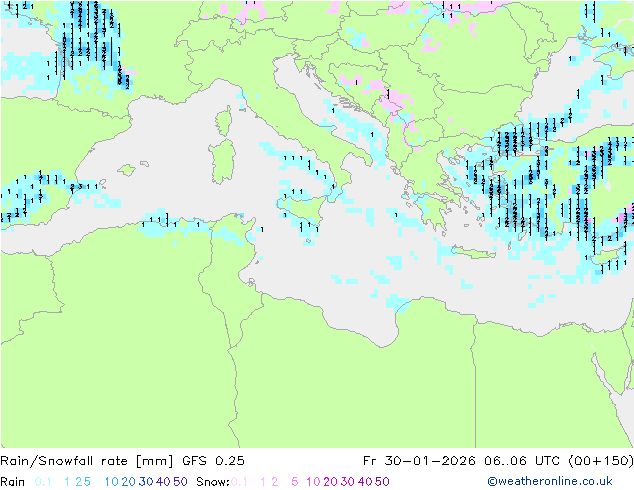Image resolution: width=634 pixels, height=490 pixels.
Task: Select the Rain legend value 10
Action: (112, 482)
